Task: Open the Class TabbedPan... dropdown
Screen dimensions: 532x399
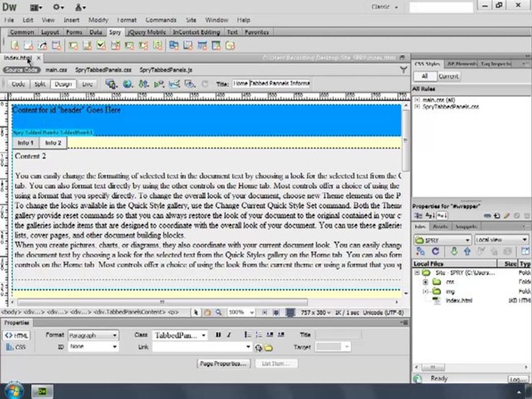Action: (180, 335)
